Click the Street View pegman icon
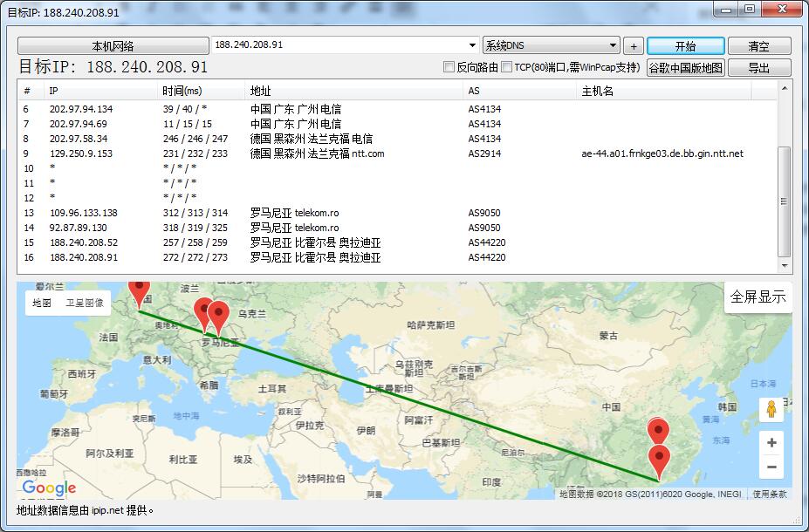Image resolution: width=809 pixels, height=532 pixels. 771,410
